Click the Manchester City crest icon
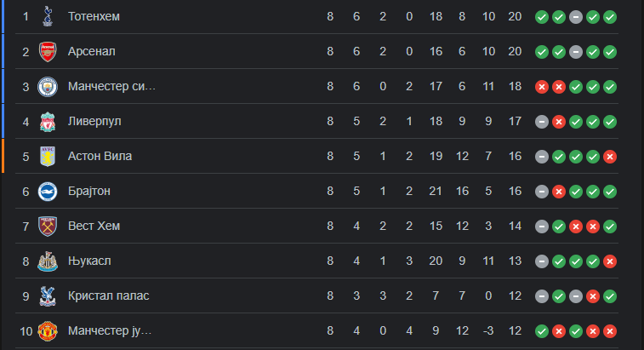 [48, 86]
